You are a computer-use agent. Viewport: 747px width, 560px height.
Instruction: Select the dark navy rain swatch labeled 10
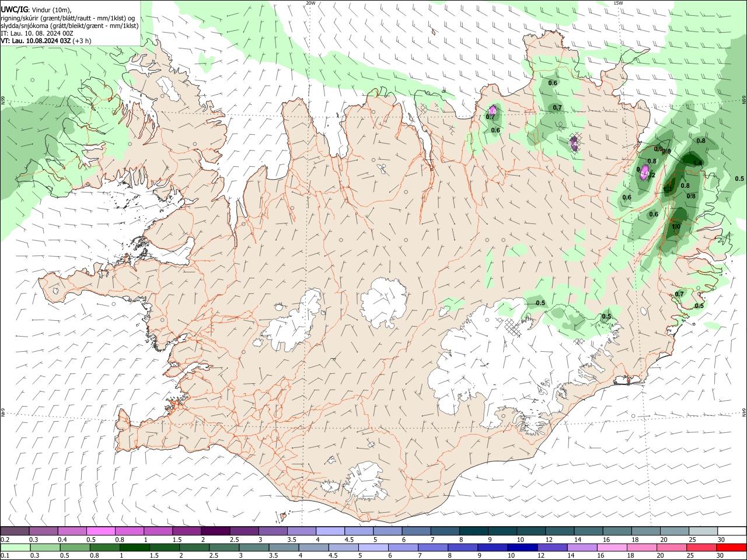522,547
